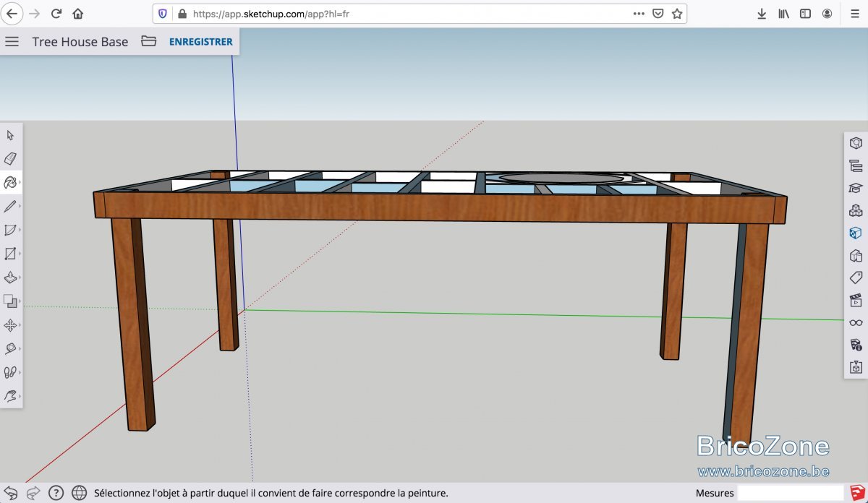This screenshot has width=868, height=503.
Task: Pick the pencil Line tool
Action: pos(10,207)
